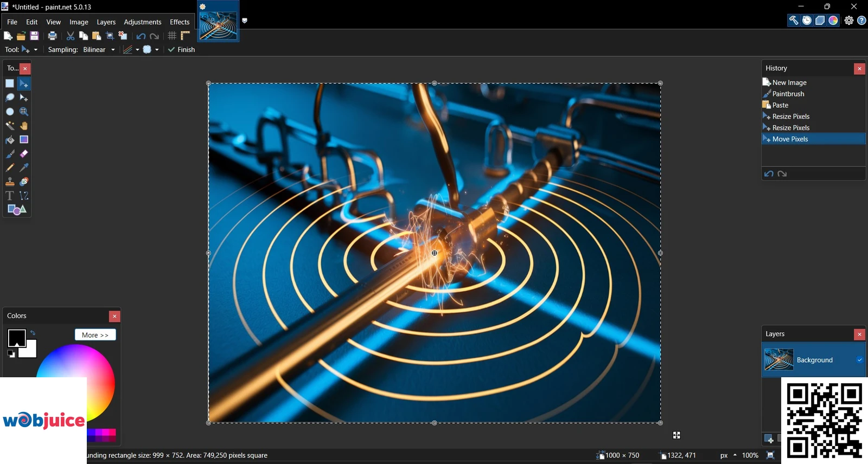
Task: Select the Paste history entry
Action: (813, 105)
